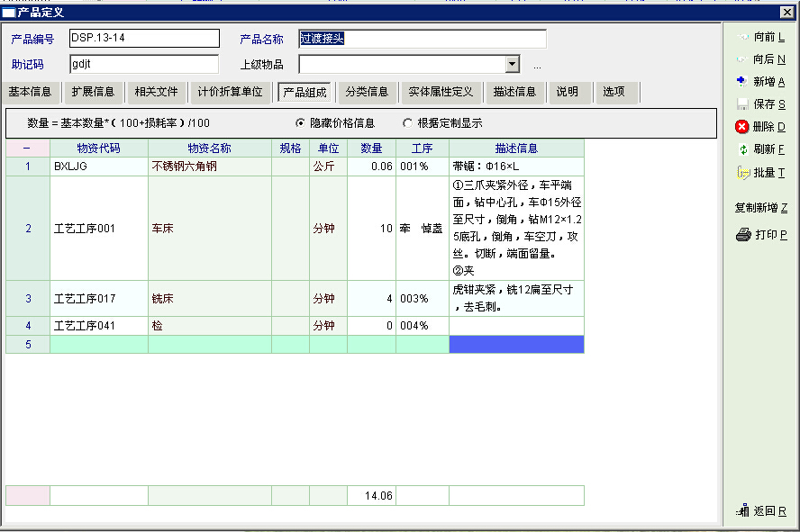The width and height of the screenshot is (800, 532).
Task: Open the 计价折算单位 tab
Action: [230, 92]
